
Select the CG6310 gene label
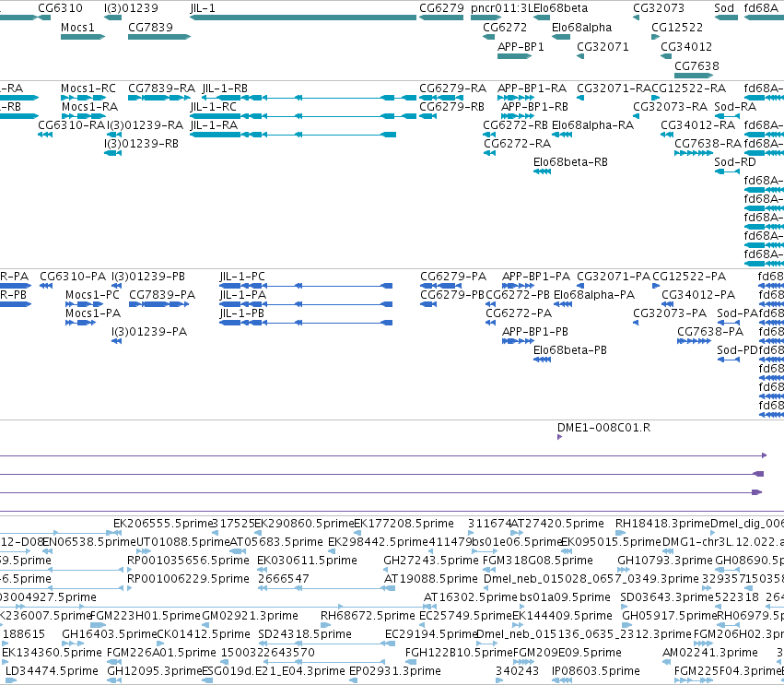pos(61,8)
